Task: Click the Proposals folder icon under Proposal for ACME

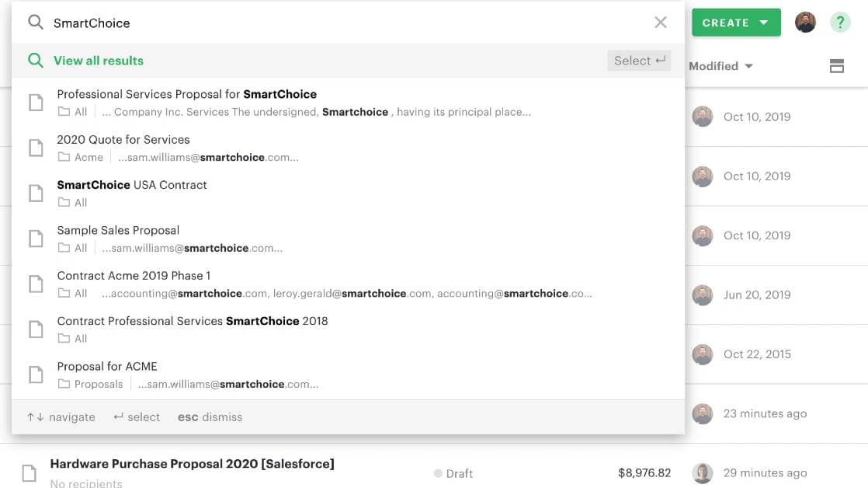Action: tap(64, 384)
